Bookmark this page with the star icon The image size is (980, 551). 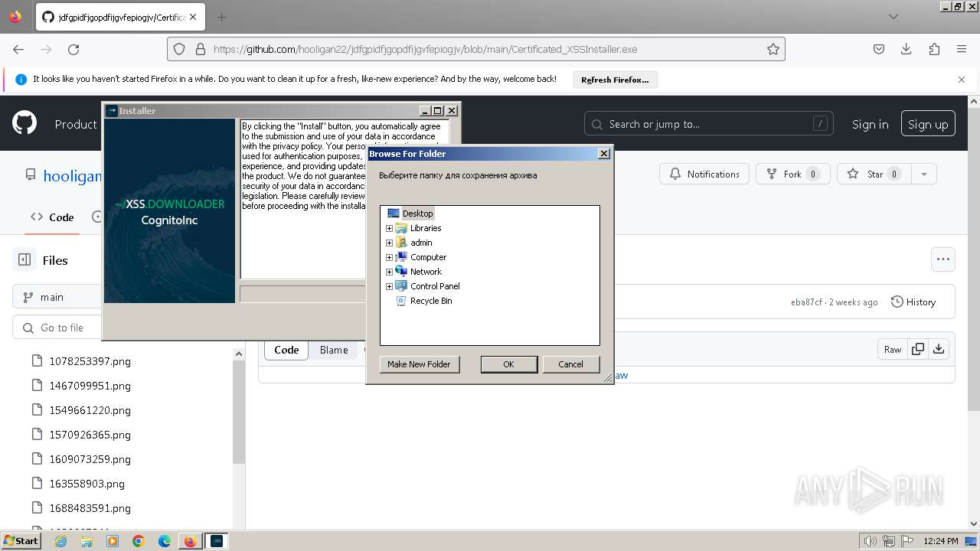[x=773, y=49]
